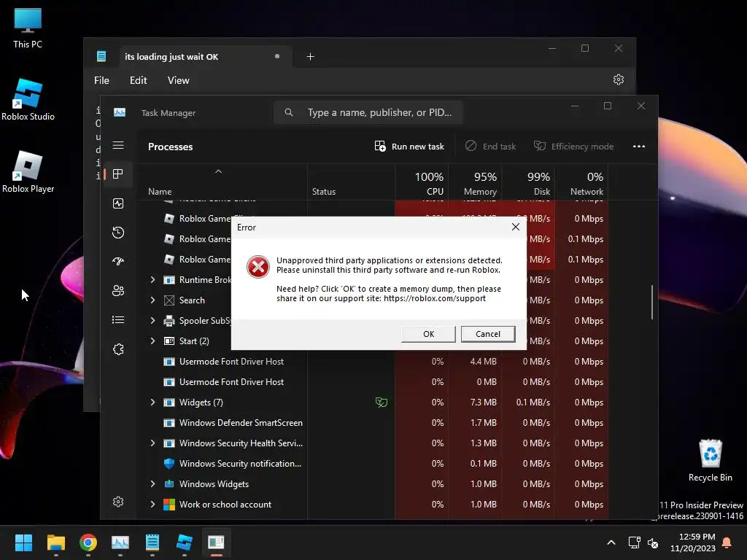
Task: Sort by CPU column header
Action: (x=422, y=183)
